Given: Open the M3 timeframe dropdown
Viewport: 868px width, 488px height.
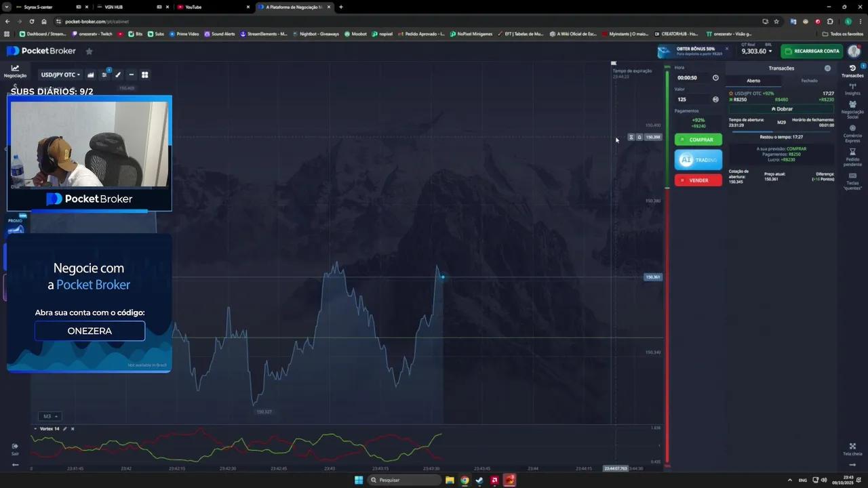Looking at the screenshot, I should 50,416.
